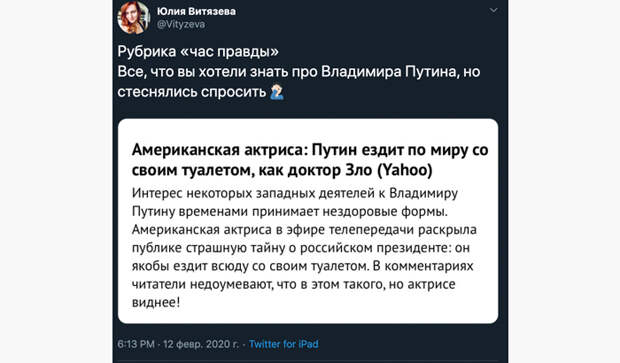Click the card line mentioning комментариях

pos(302,266)
